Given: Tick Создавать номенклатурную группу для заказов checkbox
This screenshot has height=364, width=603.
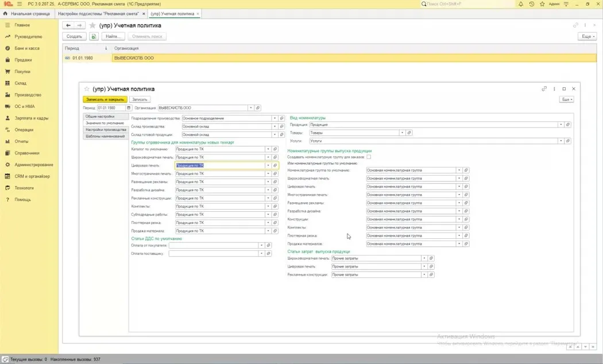Looking at the screenshot, I should (x=369, y=157).
